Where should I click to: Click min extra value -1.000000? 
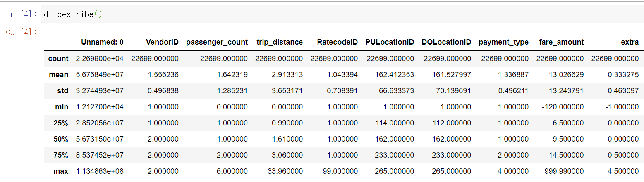623,107
